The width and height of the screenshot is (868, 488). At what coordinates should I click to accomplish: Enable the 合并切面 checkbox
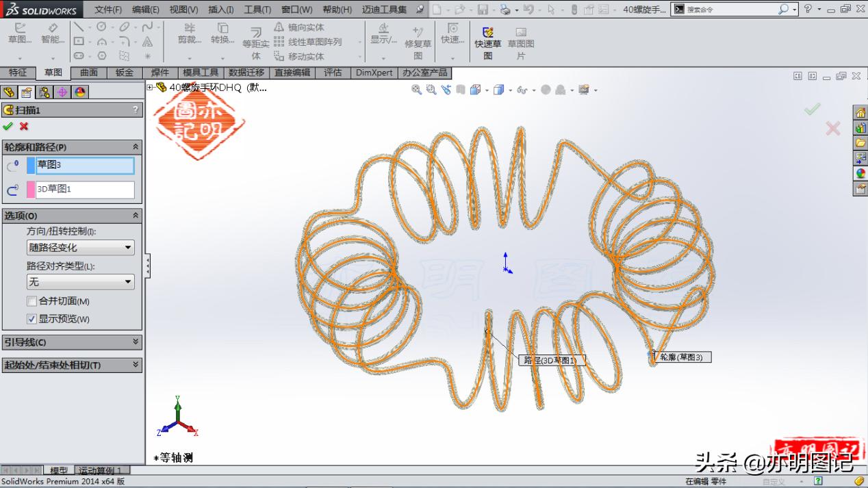point(31,301)
